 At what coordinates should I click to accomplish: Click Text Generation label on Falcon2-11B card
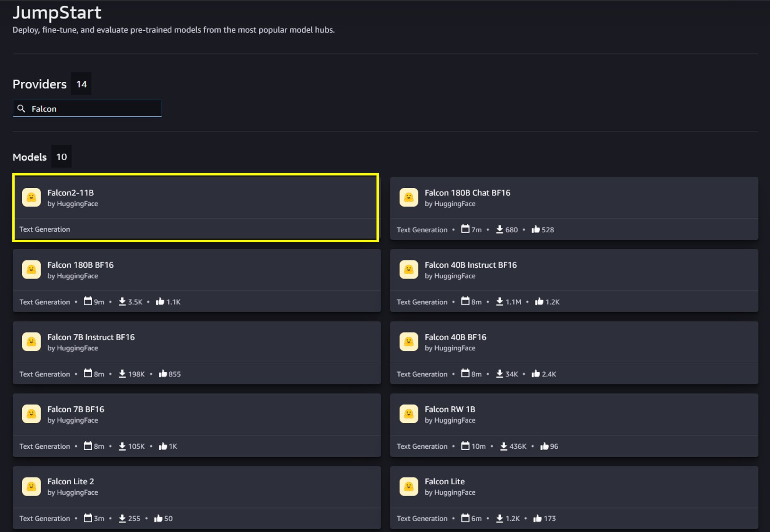pos(44,229)
